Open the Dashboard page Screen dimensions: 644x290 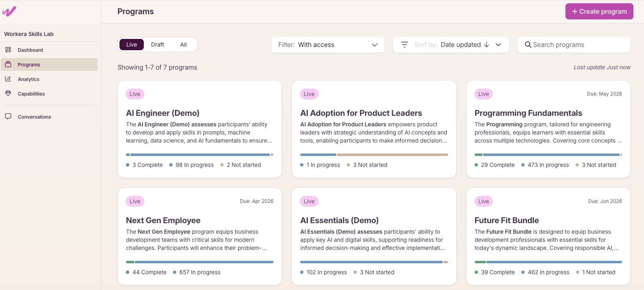[49, 50]
